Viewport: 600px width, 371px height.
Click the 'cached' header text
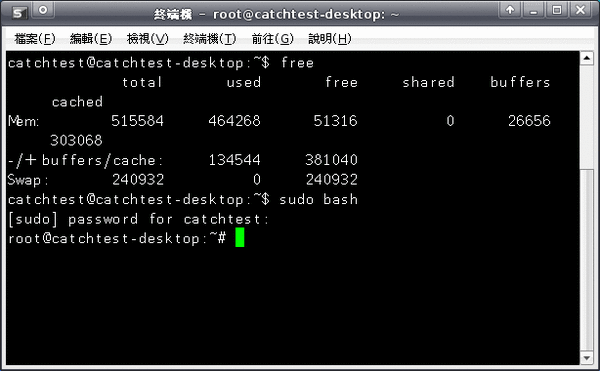point(77,102)
